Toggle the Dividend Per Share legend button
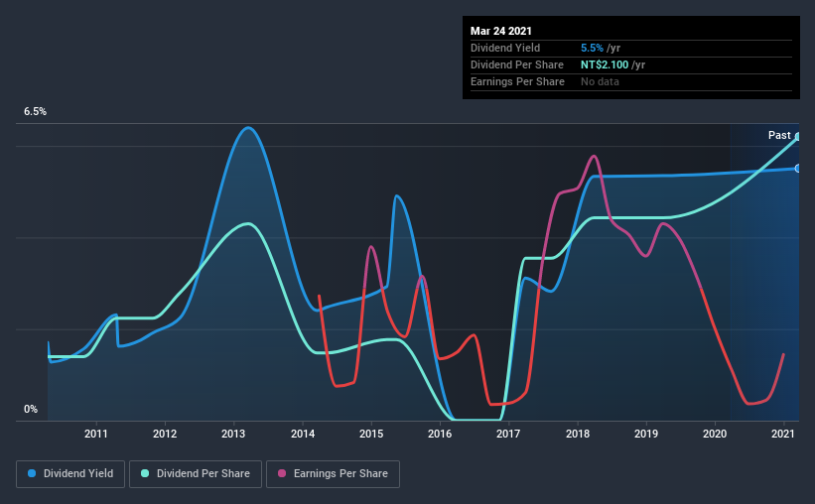 point(196,474)
